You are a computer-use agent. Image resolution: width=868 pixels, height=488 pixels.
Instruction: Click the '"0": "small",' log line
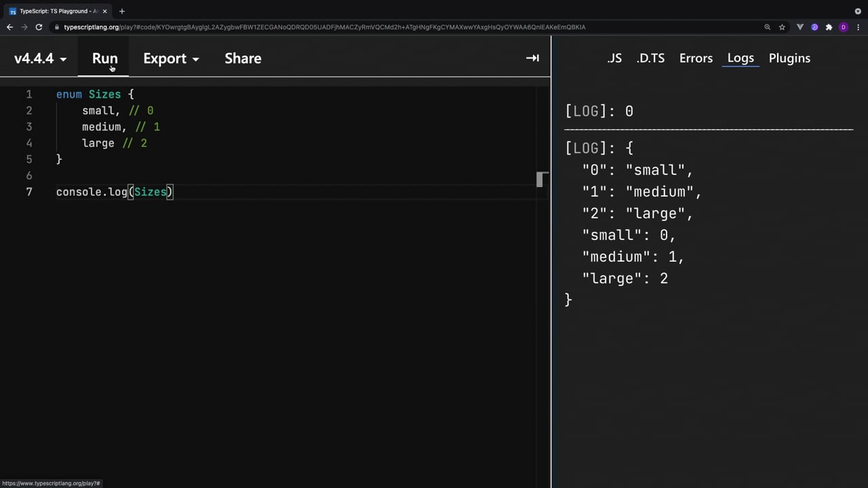point(637,170)
